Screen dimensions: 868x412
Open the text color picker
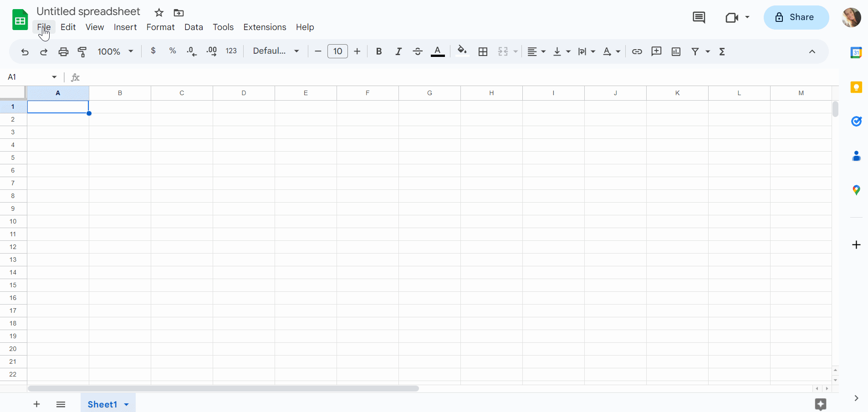coord(437,51)
